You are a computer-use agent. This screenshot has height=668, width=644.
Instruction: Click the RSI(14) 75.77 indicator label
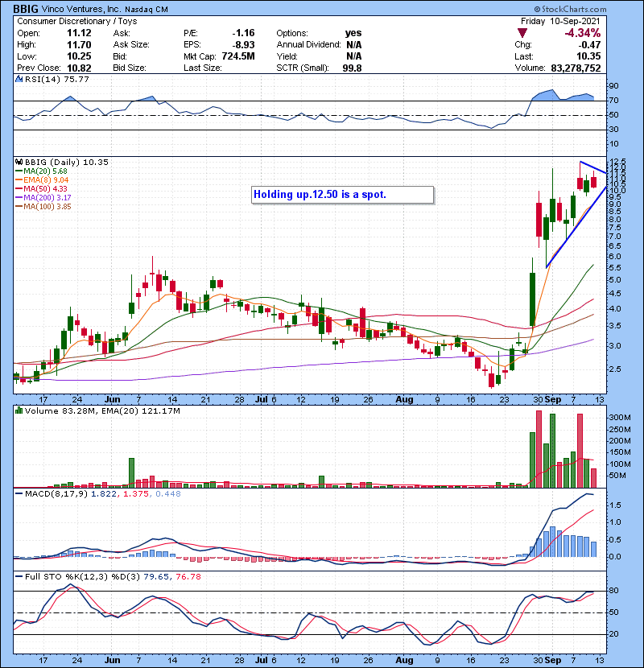tap(56, 79)
